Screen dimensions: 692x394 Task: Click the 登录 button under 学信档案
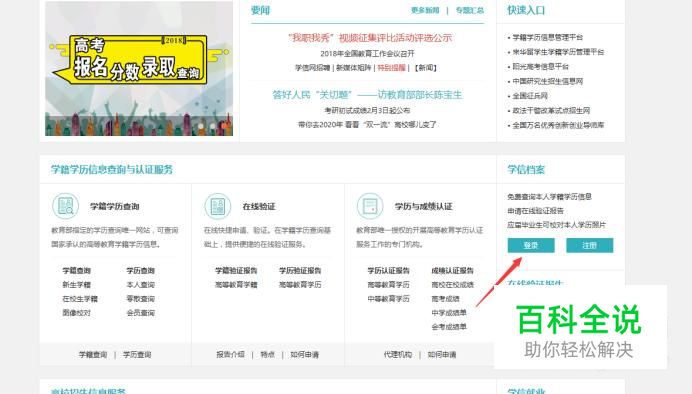[531, 245]
